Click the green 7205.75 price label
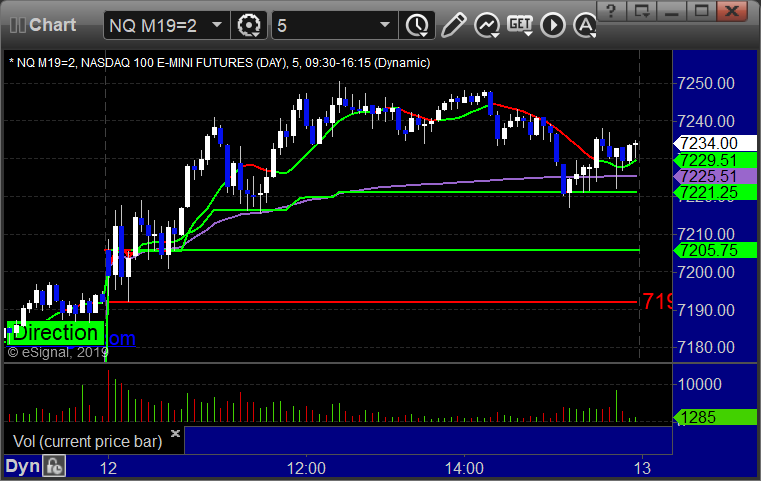Image resolution: width=761 pixels, height=481 pixels. pyautogui.click(x=714, y=250)
